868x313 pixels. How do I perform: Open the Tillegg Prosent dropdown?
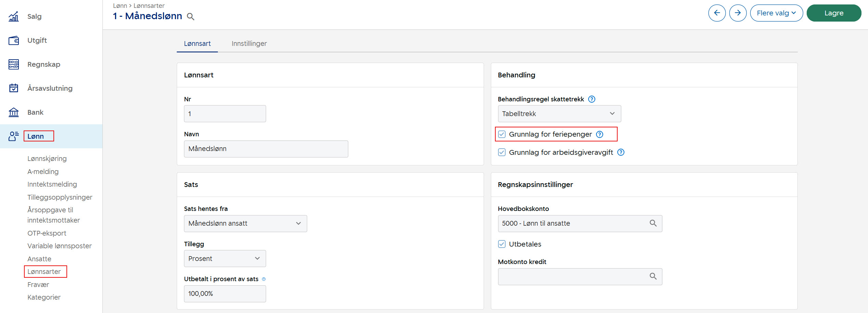pos(225,259)
